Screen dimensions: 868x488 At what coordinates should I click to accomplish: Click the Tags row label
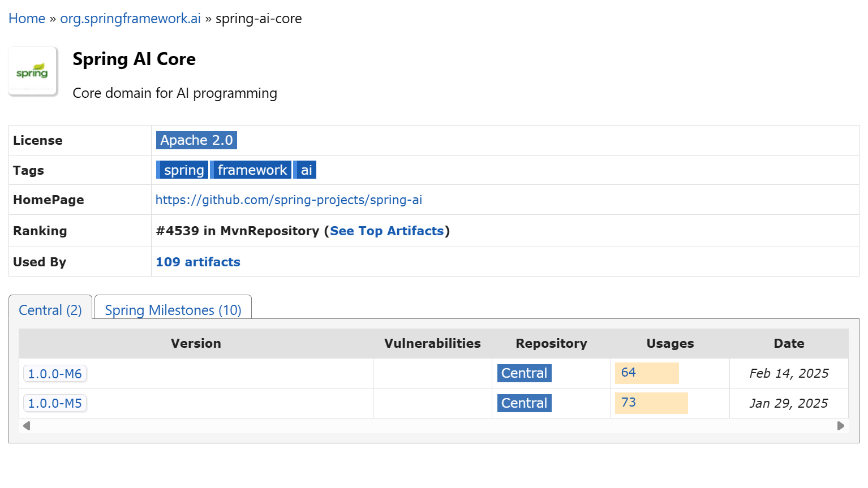(28, 170)
